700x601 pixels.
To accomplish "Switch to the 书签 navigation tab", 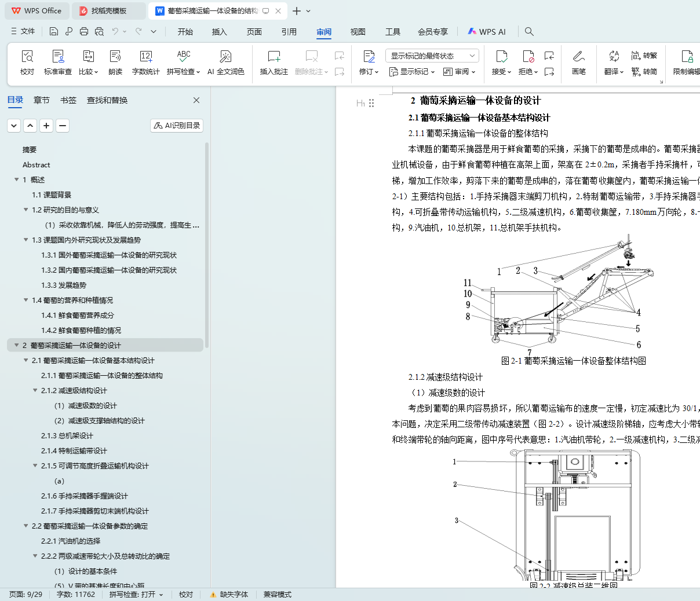I will [x=68, y=100].
